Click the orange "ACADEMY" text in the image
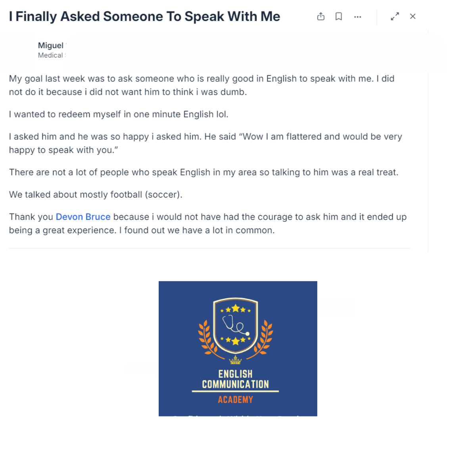Viewport: 476px width, 476px height. [x=236, y=400]
